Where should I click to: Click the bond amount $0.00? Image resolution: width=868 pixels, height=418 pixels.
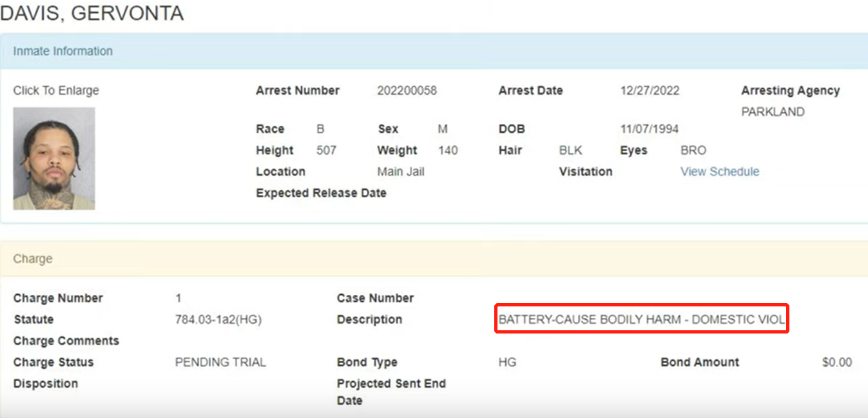[837, 363]
